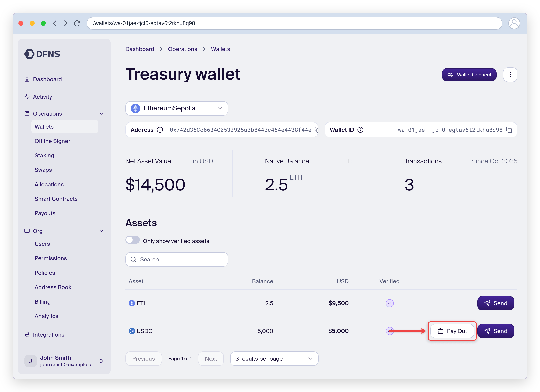Click the Activity pulse icon in the sidebar
540x392 pixels.
coord(27,97)
